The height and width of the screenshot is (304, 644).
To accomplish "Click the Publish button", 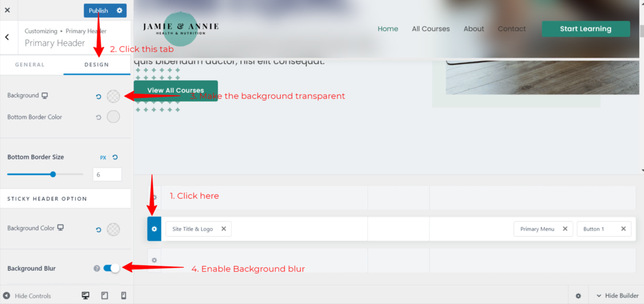I will 98,10.
